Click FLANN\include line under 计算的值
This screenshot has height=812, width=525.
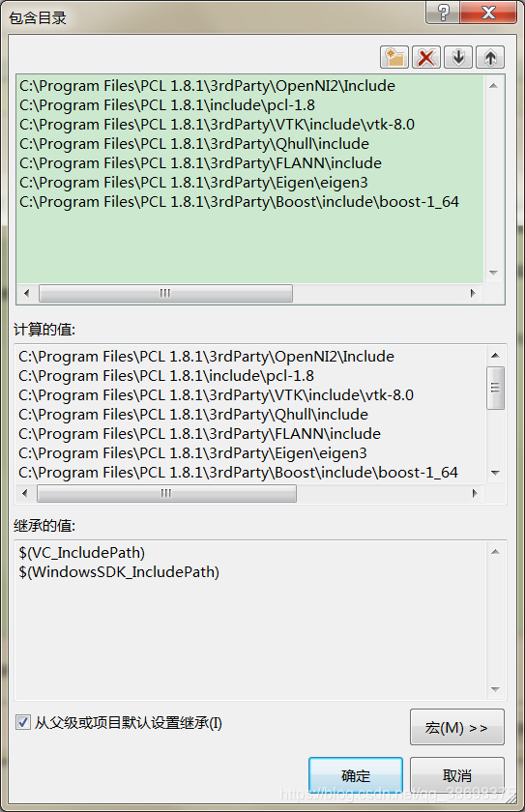tap(199, 433)
